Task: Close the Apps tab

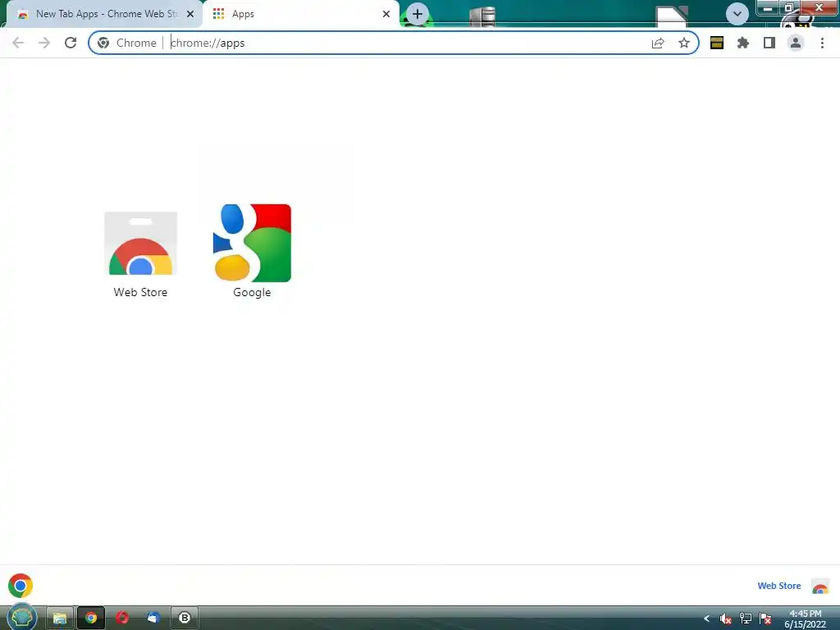Action: (x=386, y=14)
